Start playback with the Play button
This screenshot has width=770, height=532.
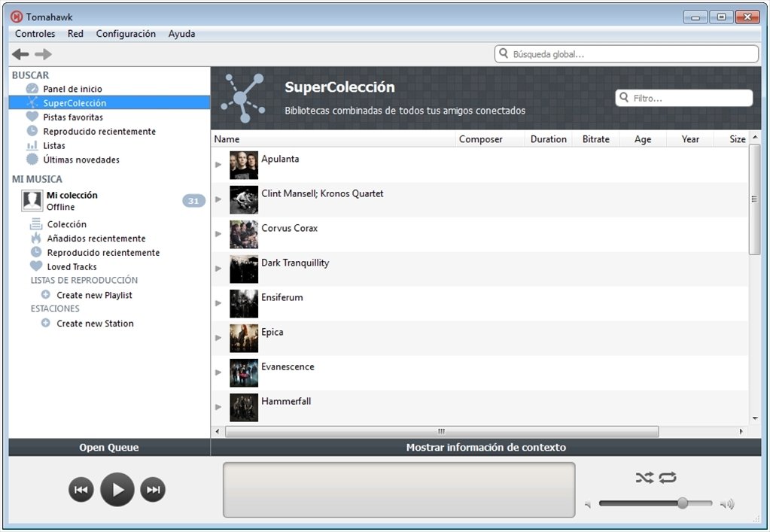(x=117, y=489)
